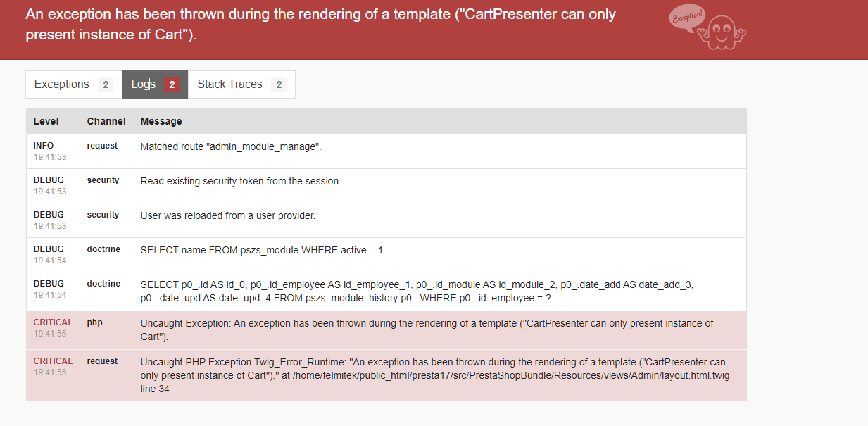Click the count badge on Exceptions tab

106,85
